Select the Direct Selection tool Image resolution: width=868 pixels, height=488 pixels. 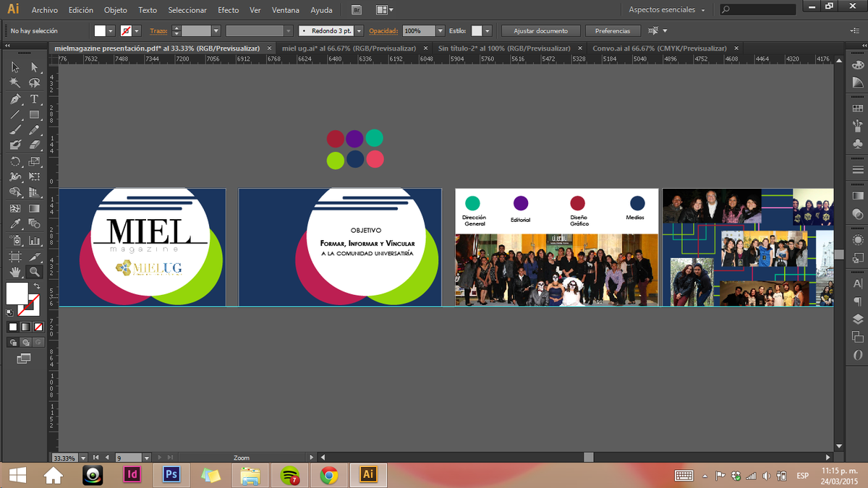tap(34, 67)
